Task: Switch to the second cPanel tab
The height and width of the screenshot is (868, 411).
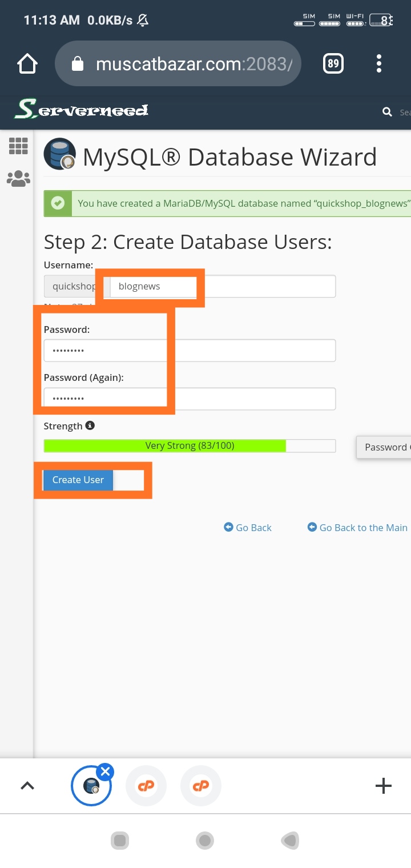Action: click(x=146, y=786)
